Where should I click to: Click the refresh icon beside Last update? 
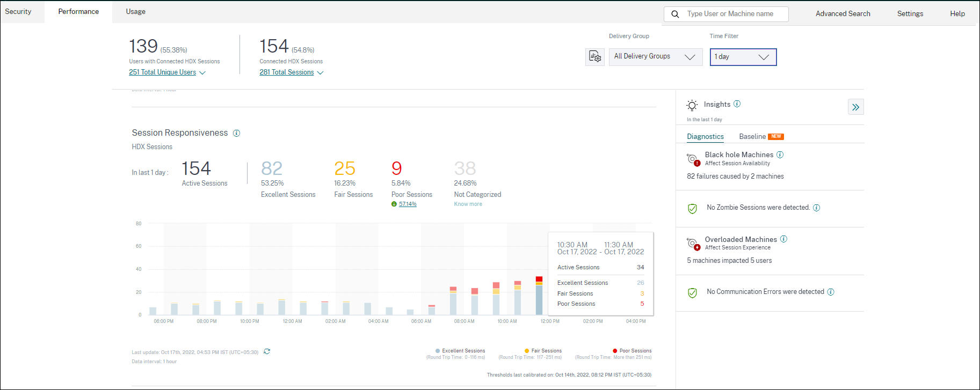(267, 352)
